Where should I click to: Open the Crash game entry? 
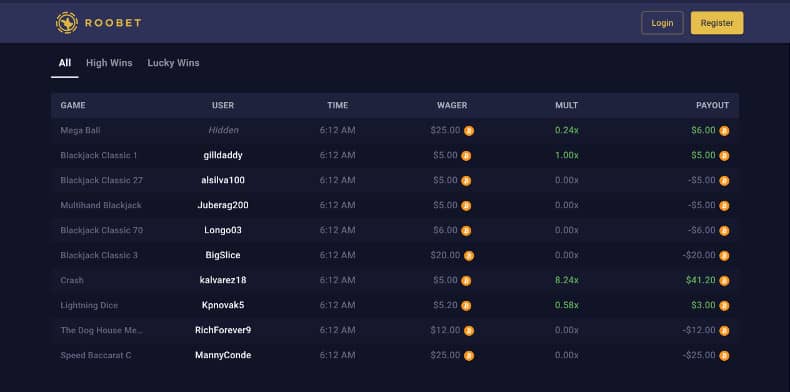72,280
